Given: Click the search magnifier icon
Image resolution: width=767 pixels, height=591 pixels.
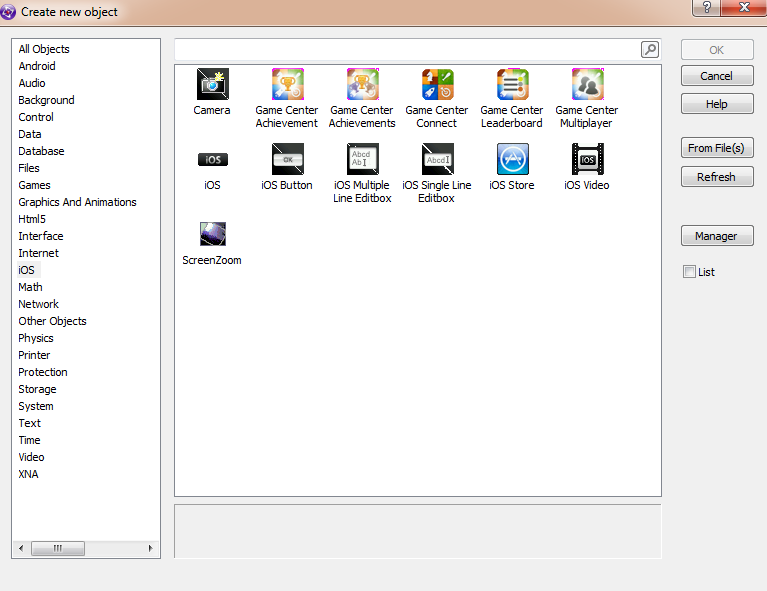Looking at the screenshot, I should click(x=650, y=49).
